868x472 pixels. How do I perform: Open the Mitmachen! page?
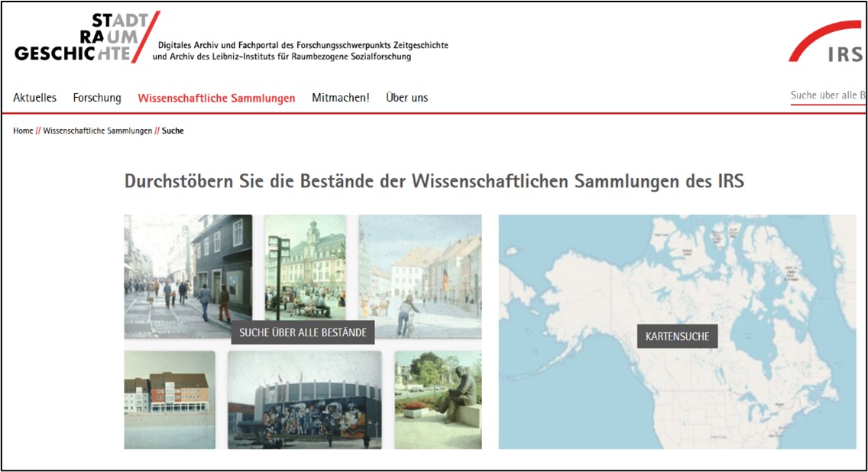pyautogui.click(x=340, y=98)
